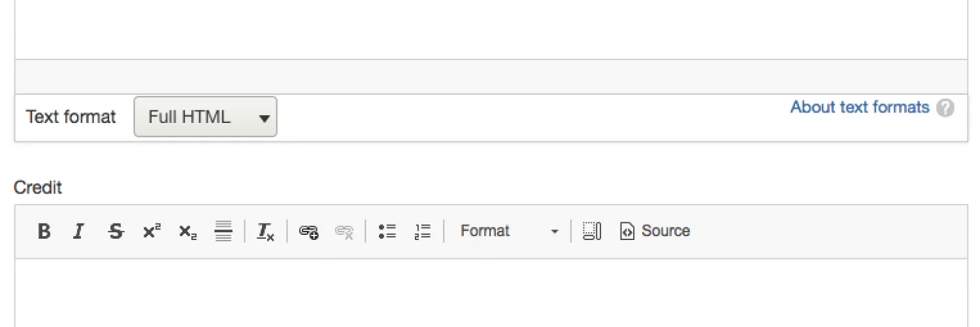Toggle show blocks in editor
The image size is (980, 327).
pyautogui.click(x=592, y=231)
